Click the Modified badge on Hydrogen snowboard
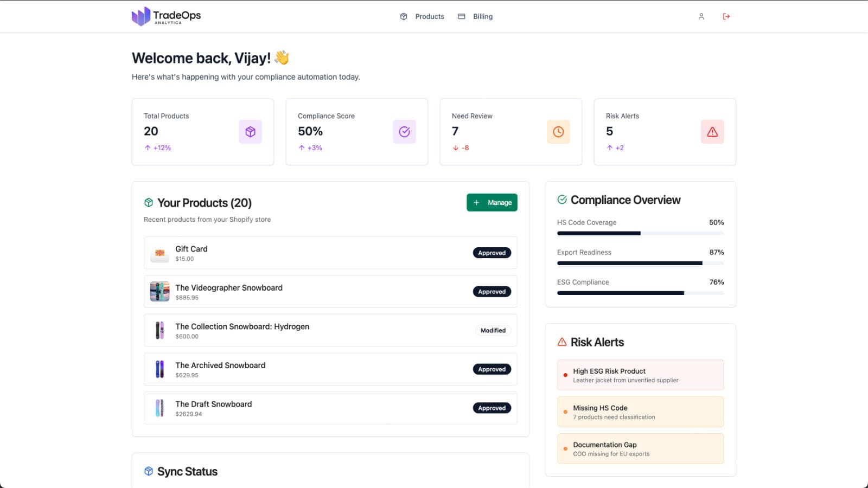Screen dimensions: 868x488 click(x=493, y=330)
